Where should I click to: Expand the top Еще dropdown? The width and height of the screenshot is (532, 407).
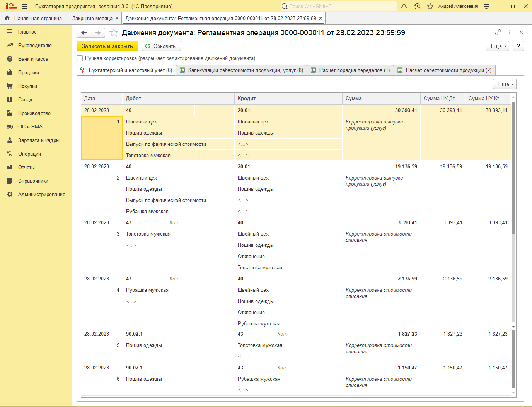497,46
